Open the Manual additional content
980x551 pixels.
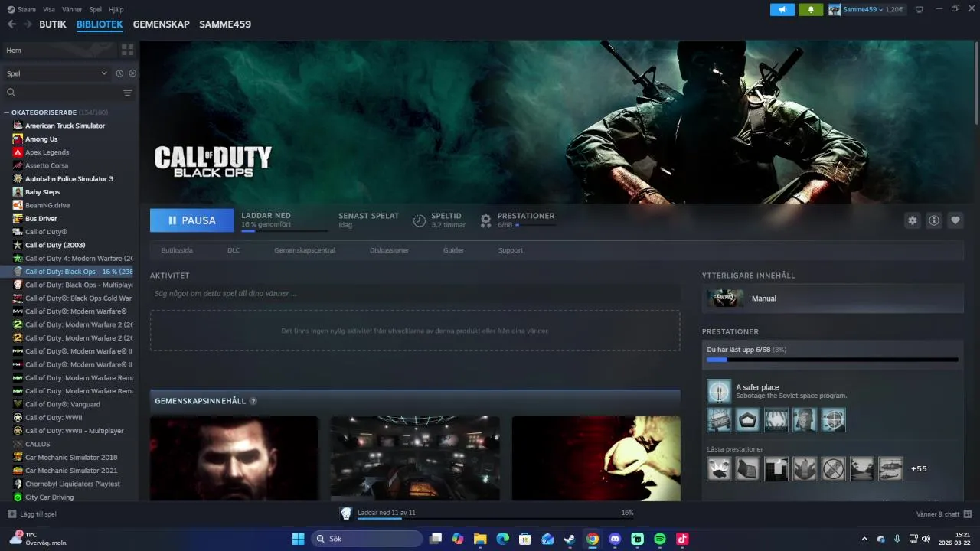(x=833, y=298)
